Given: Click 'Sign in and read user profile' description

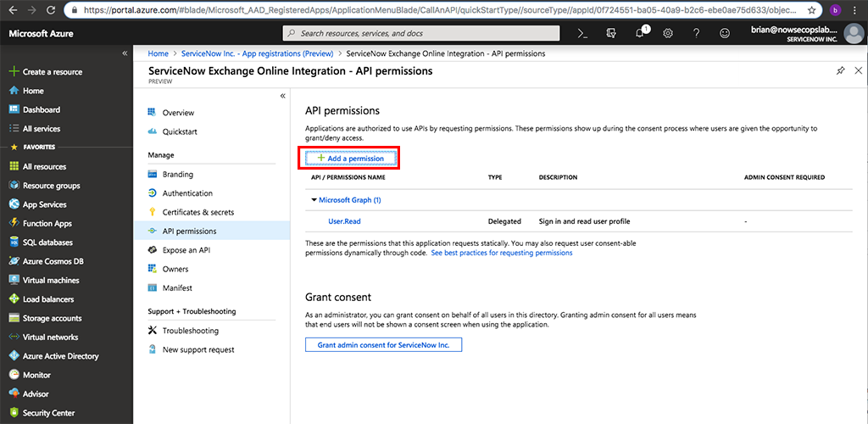Looking at the screenshot, I should click(x=585, y=221).
